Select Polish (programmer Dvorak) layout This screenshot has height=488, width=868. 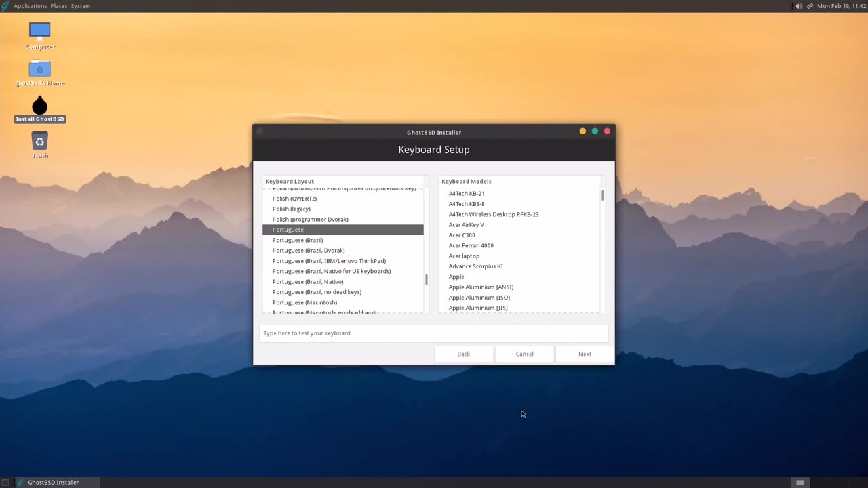(x=342, y=220)
